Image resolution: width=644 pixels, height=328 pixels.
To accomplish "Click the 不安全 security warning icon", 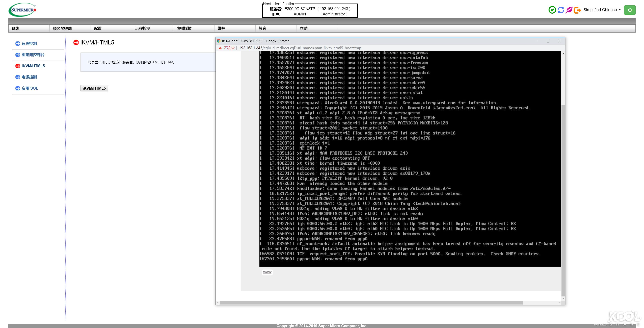I will tap(220, 48).
